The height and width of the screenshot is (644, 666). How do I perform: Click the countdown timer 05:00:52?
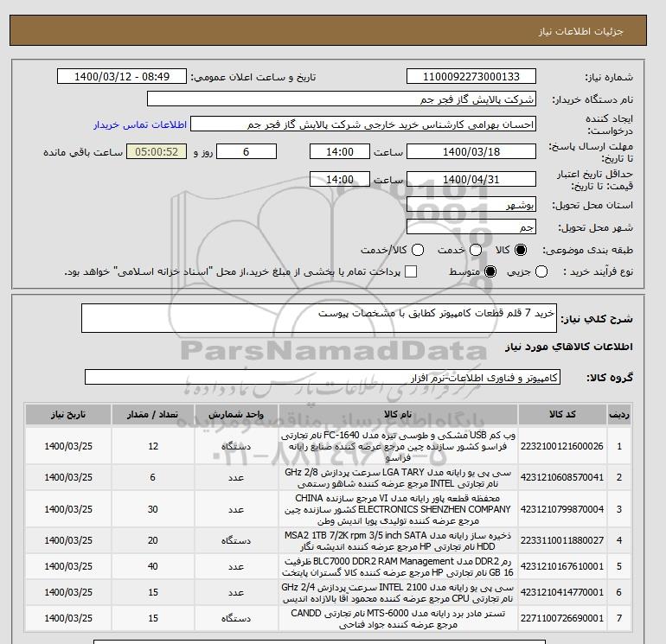[x=157, y=151]
